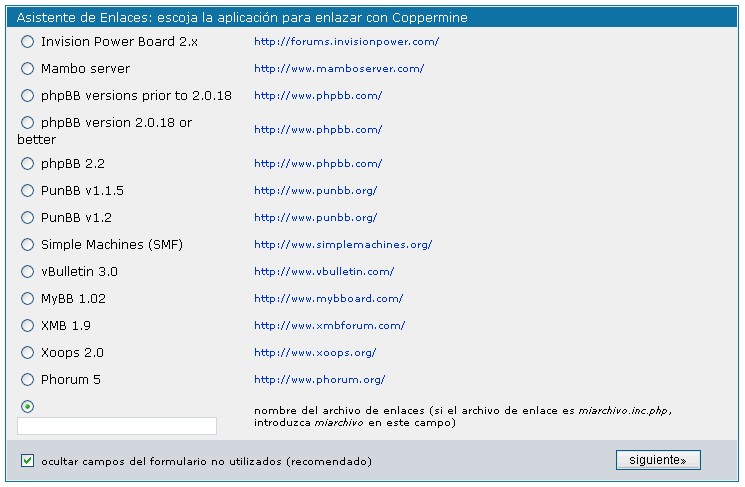The image size is (745, 487).
Task: Choose PunBB v1.1.5 radio option
Action: tap(28, 190)
